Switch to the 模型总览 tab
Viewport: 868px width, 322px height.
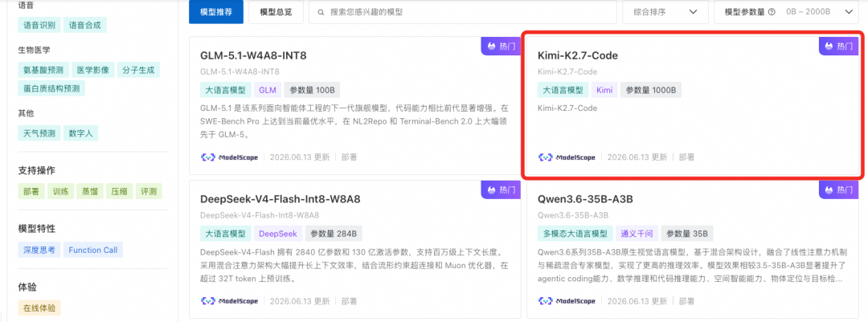coord(276,11)
